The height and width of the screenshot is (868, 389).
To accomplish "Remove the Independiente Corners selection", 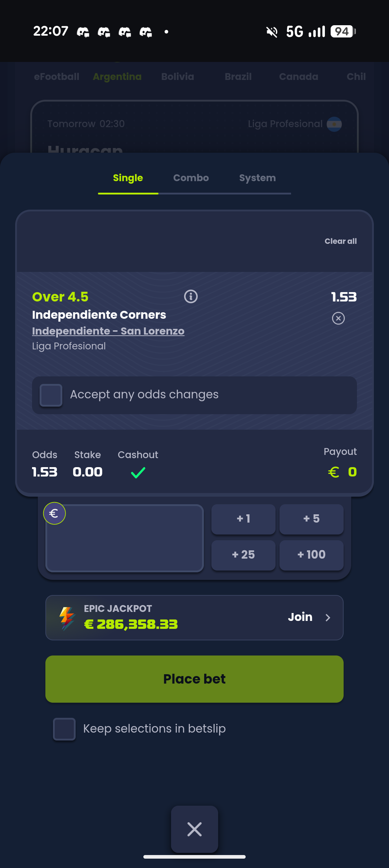I will tap(338, 318).
